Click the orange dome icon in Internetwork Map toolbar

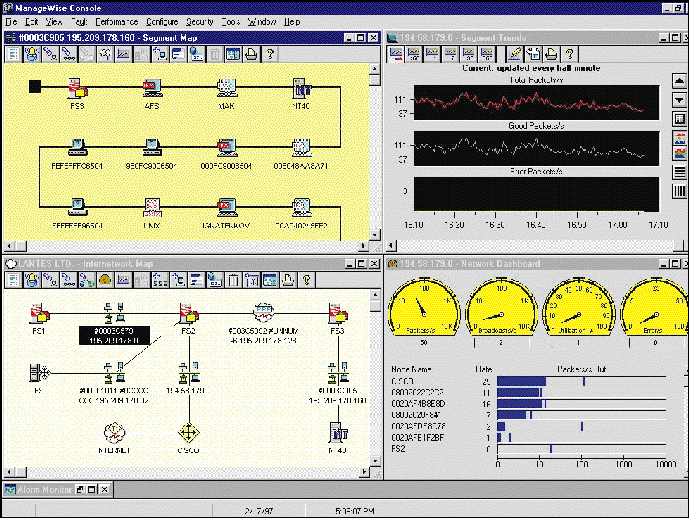coord(105,280)
